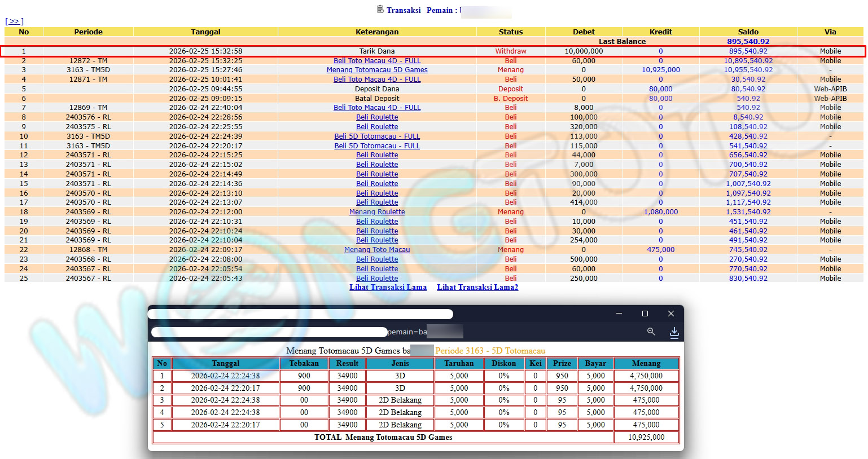868x459 pixels.
Task: Minimize the popup window
Action: [619, 314]
